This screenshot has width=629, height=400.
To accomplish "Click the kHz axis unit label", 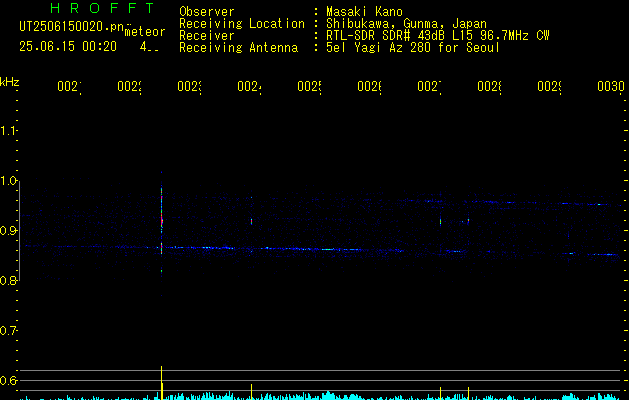I will point(9,82).
